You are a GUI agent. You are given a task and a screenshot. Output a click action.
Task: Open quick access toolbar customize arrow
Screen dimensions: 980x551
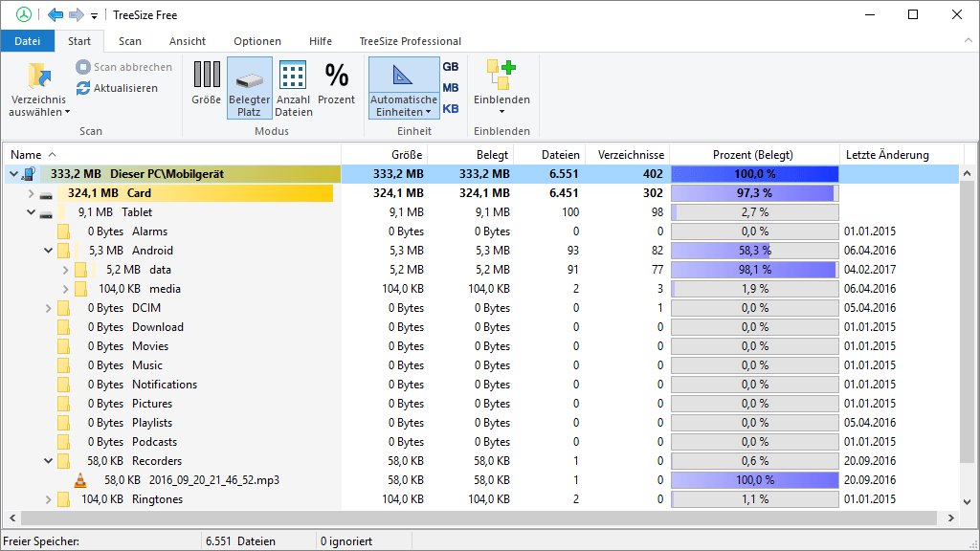point(95,15)
